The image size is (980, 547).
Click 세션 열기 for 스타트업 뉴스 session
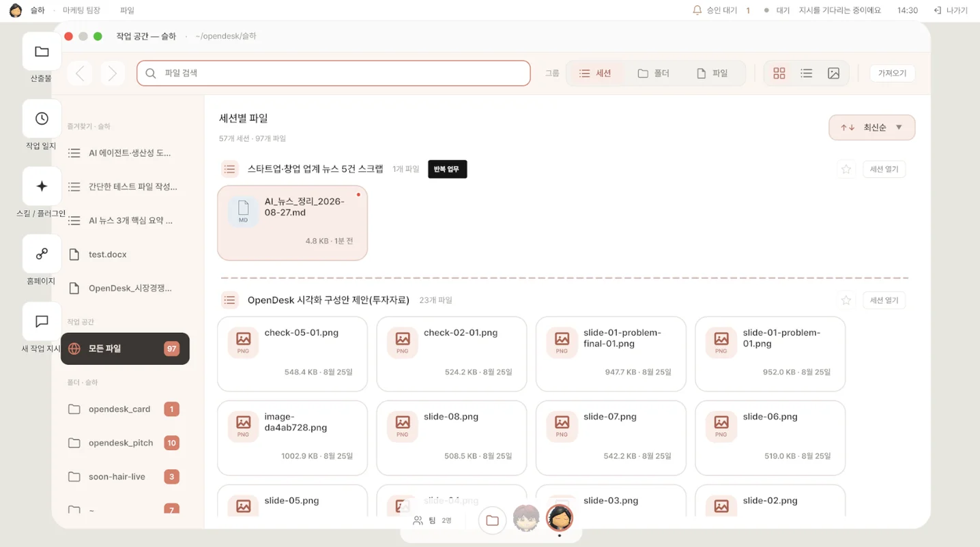pos(884,169)
